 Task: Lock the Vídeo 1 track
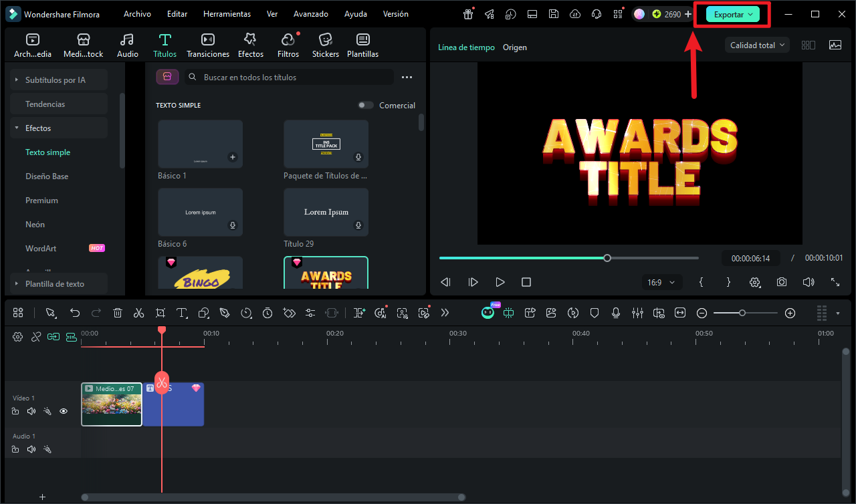15,411
